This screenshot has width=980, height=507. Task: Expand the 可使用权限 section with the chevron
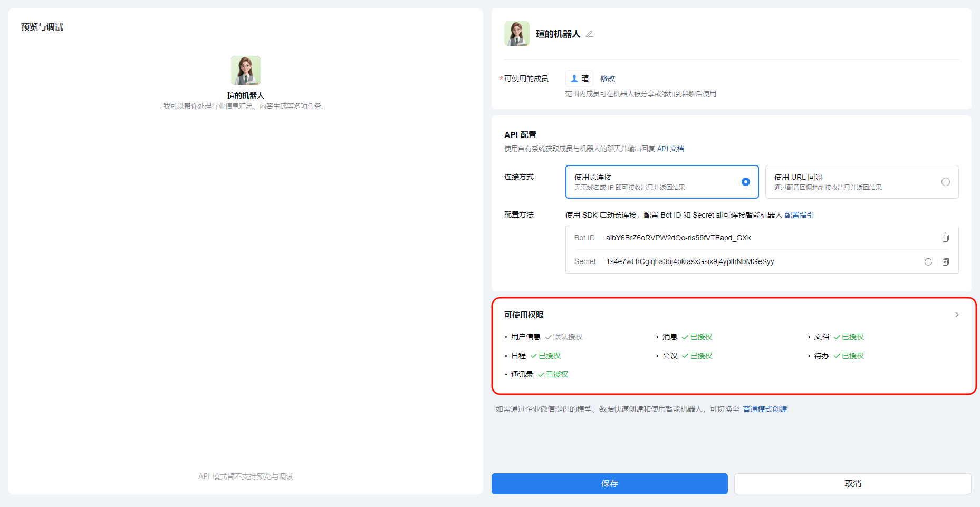coord(957,315)
